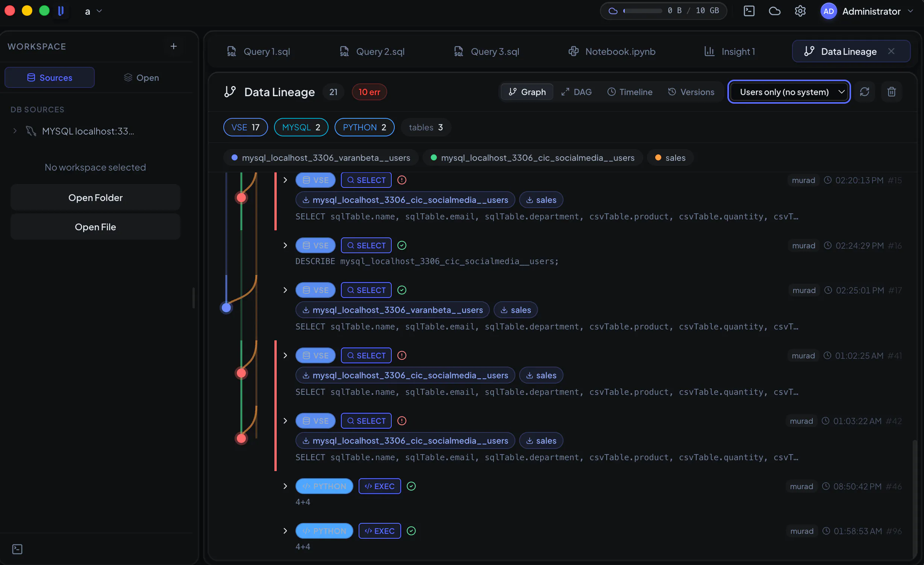Open the Versions view
Screen dimensions: 924x565
pyautogui.click(x=691, y=92)
